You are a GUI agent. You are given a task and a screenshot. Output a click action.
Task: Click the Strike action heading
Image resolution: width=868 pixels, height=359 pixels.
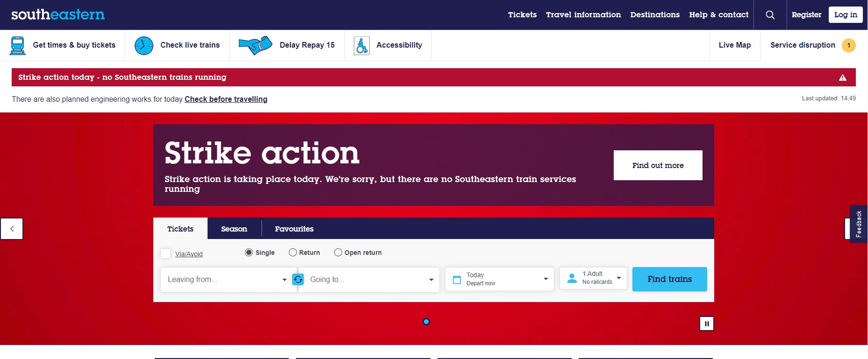(262, 153)
